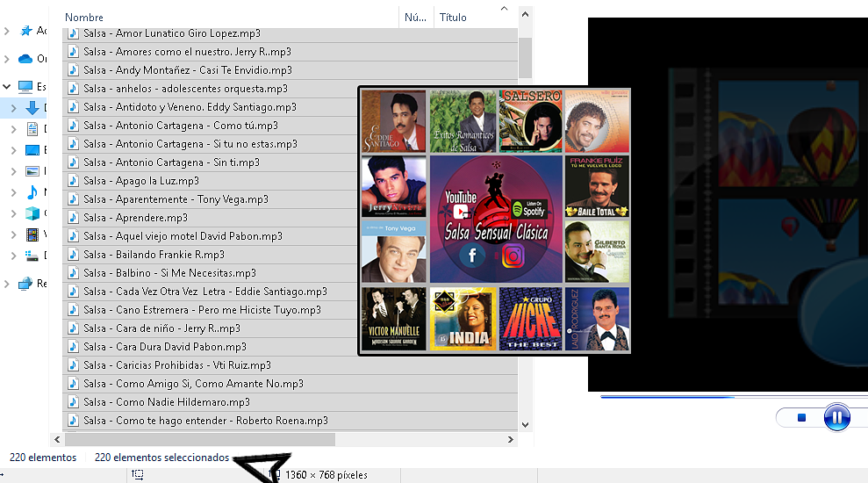Pause the media player
Screen dimensions: 868x483
coord(836,417)
